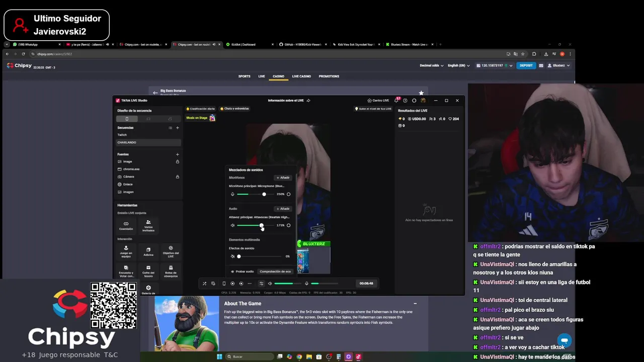Choose the third dual layout option
This screenshot has width=644, height=362.
tap(170, 119)
